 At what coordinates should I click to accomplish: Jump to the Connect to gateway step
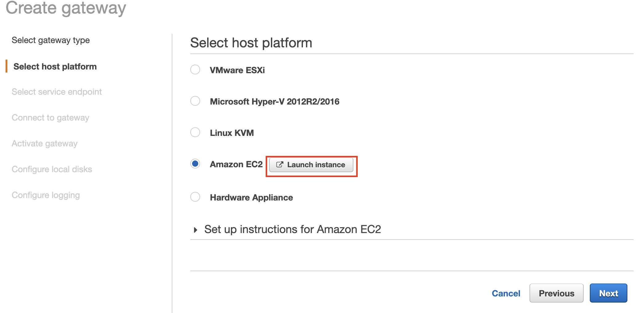pos(50,118)
